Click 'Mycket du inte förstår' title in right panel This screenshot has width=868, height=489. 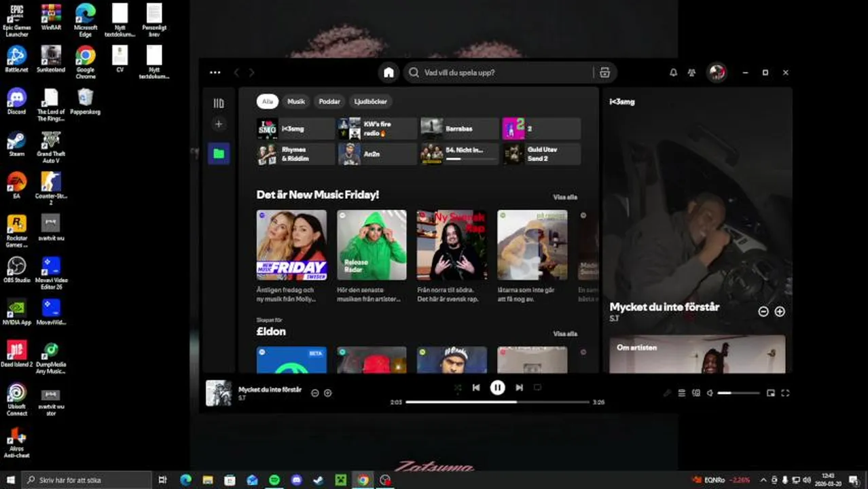pos(664,307)
